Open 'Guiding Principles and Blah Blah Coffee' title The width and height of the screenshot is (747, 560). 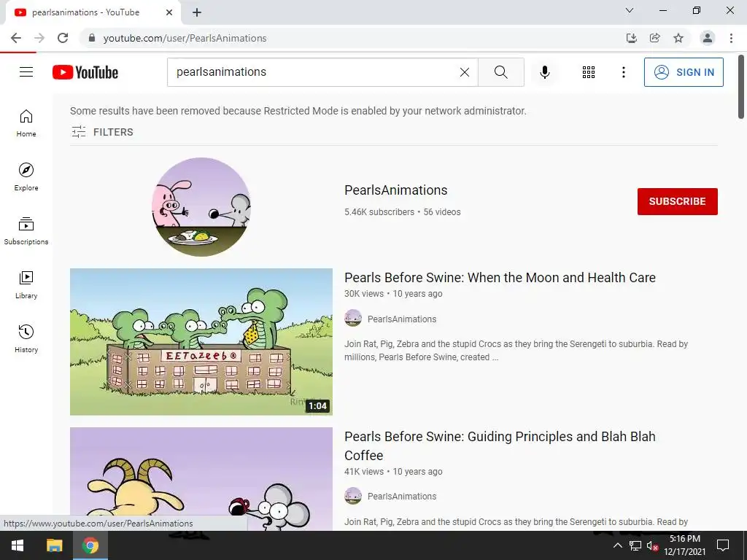[500, 446]
